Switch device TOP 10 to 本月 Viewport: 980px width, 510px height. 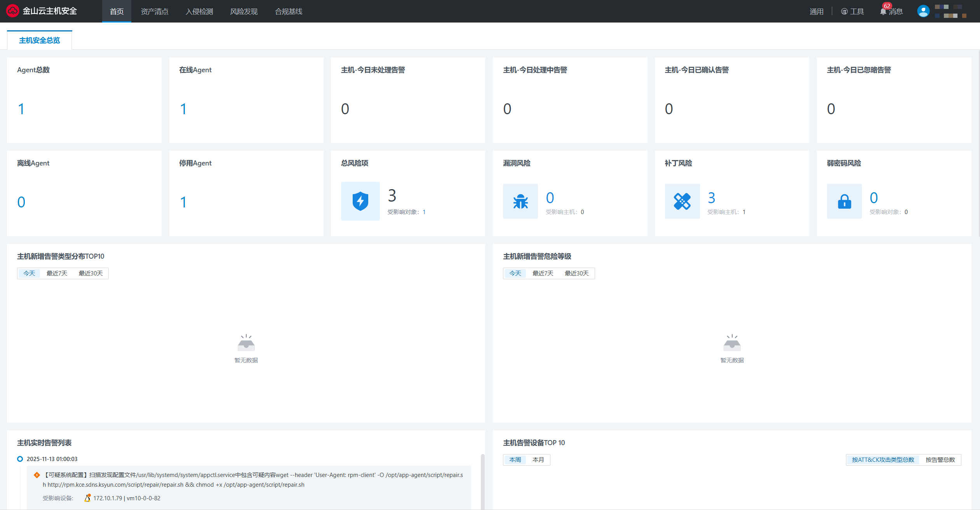point(538,460)
